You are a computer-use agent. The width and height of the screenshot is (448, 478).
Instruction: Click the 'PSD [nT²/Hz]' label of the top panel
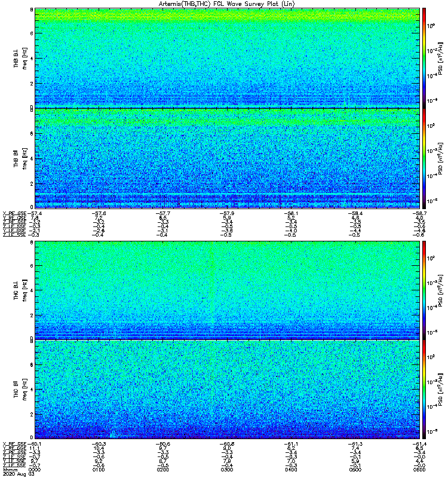click(x=441, y=59)
